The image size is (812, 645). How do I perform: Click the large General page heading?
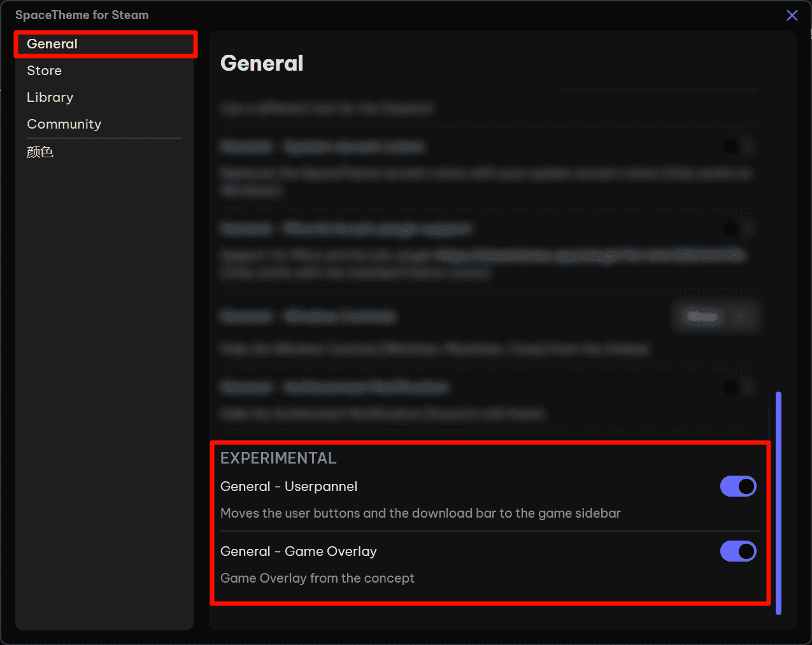[x=262, y=63]
